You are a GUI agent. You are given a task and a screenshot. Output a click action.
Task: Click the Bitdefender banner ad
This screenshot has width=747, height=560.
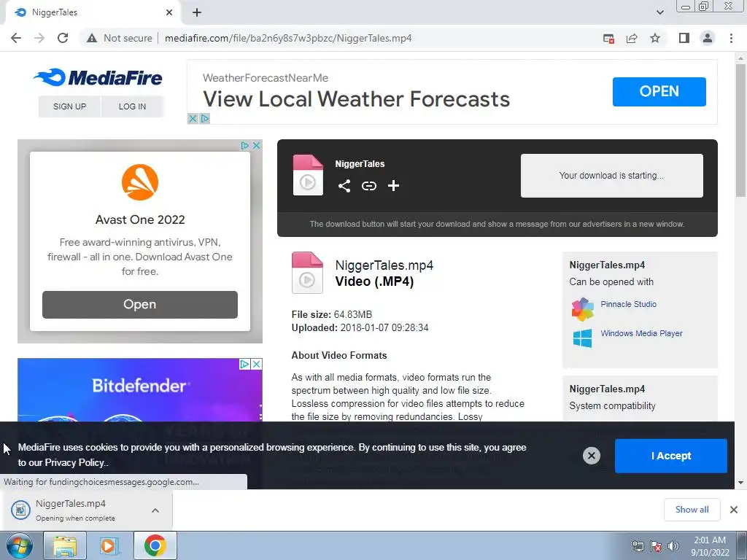(x=139, y=389)
